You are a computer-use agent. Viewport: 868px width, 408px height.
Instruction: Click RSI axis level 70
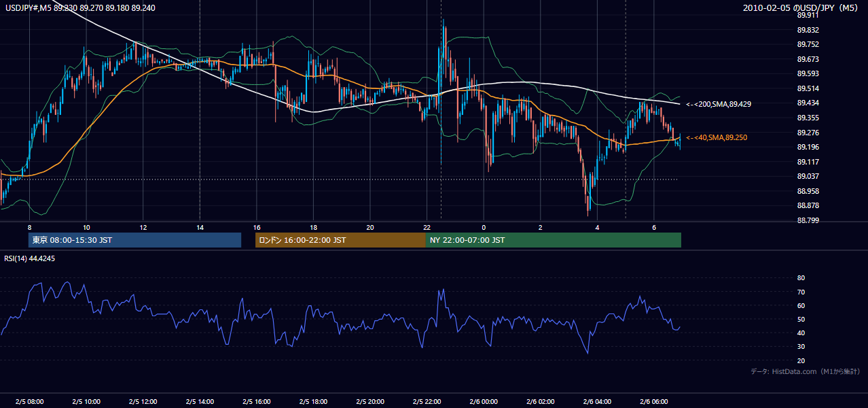tap(801, 292)
